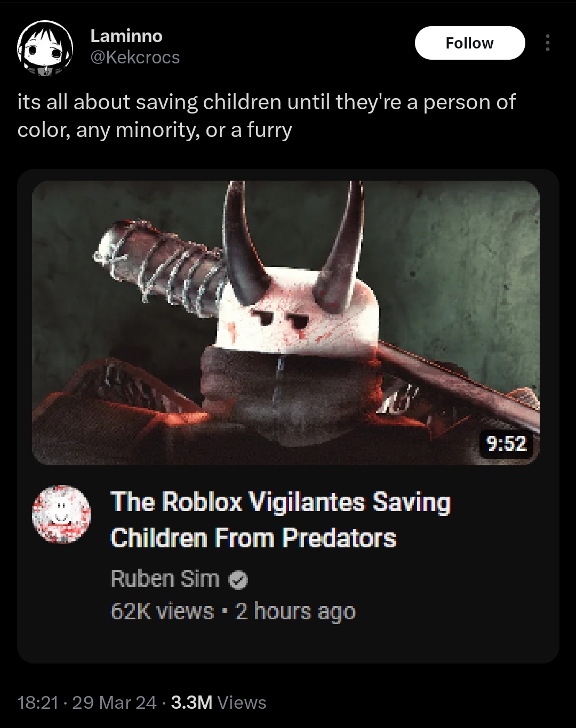Follow the Laminno account
The width and height of the screenshot is (576, 728).
pyautogui.click(x=470, y=43)
